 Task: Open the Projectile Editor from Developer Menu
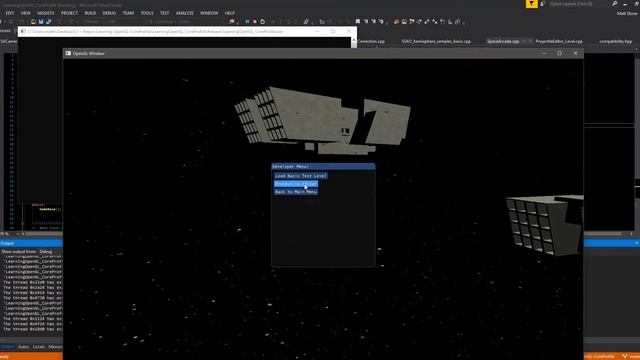(x=296, y=184)
